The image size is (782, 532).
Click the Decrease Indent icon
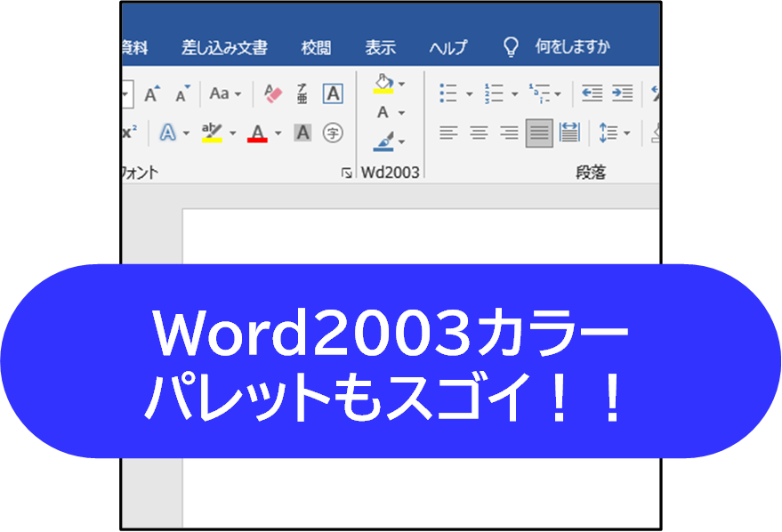pos(592,93)
